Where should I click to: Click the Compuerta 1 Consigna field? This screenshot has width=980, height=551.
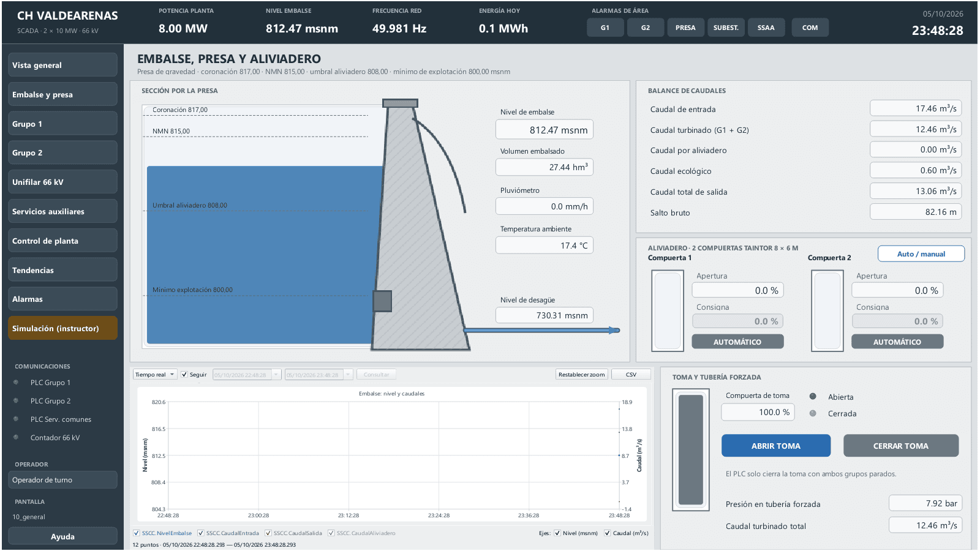coord(738,321)
